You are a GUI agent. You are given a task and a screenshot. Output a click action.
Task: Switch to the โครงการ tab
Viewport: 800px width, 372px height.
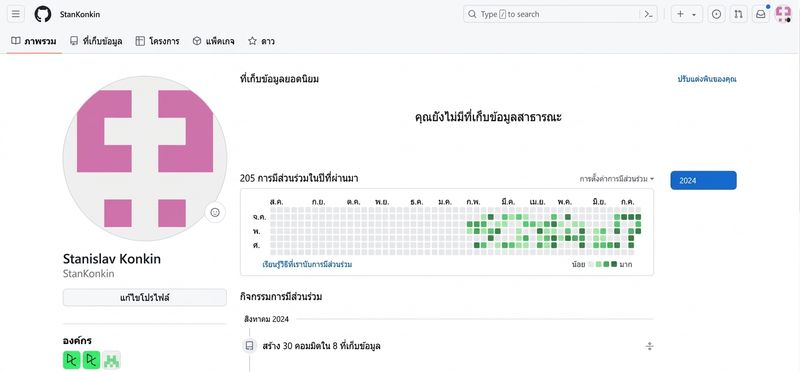coord(158,41)
